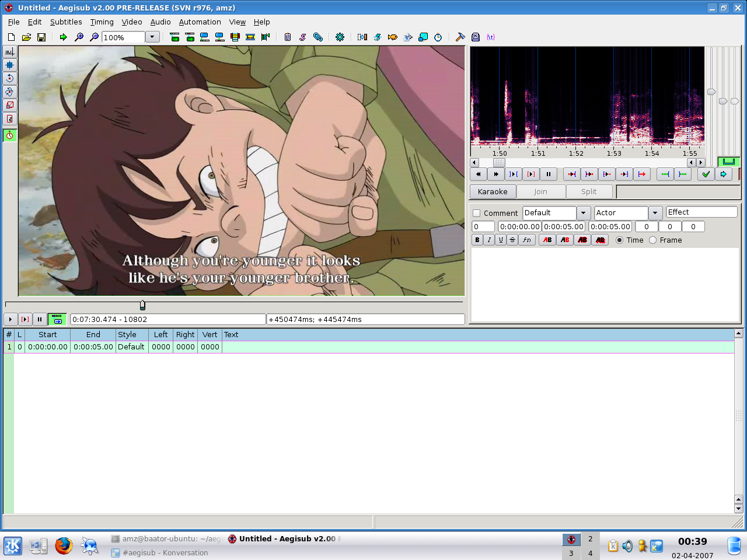Select the Frame radio button
The height and width of the screenshot is (560, 747).
653,240
